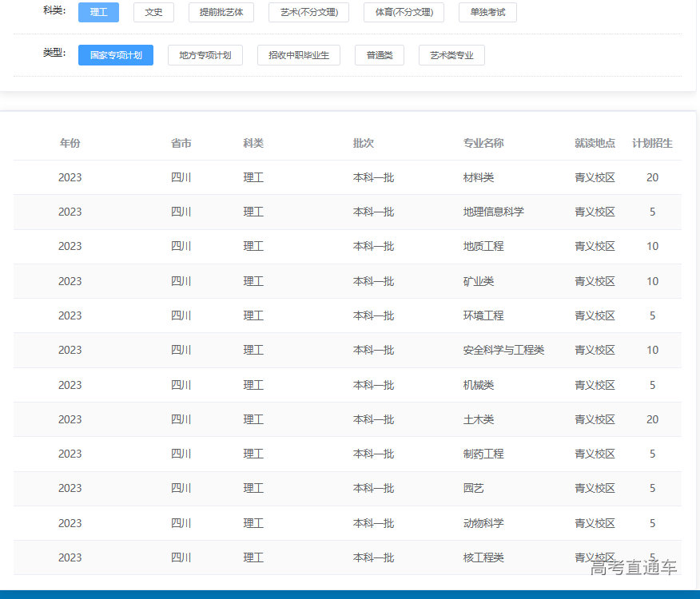
Task: Click the 材料类 major row
Action: [479, 177]
